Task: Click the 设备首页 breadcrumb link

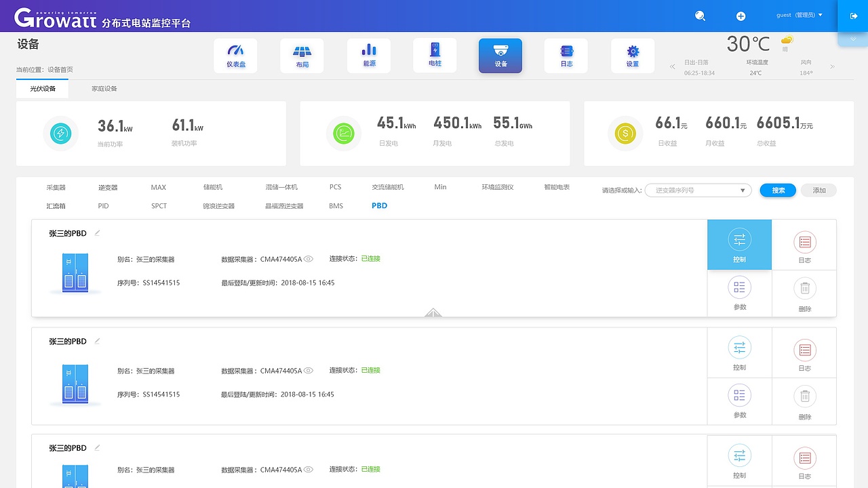Action: pyautogui.click(x=60, y=70)
